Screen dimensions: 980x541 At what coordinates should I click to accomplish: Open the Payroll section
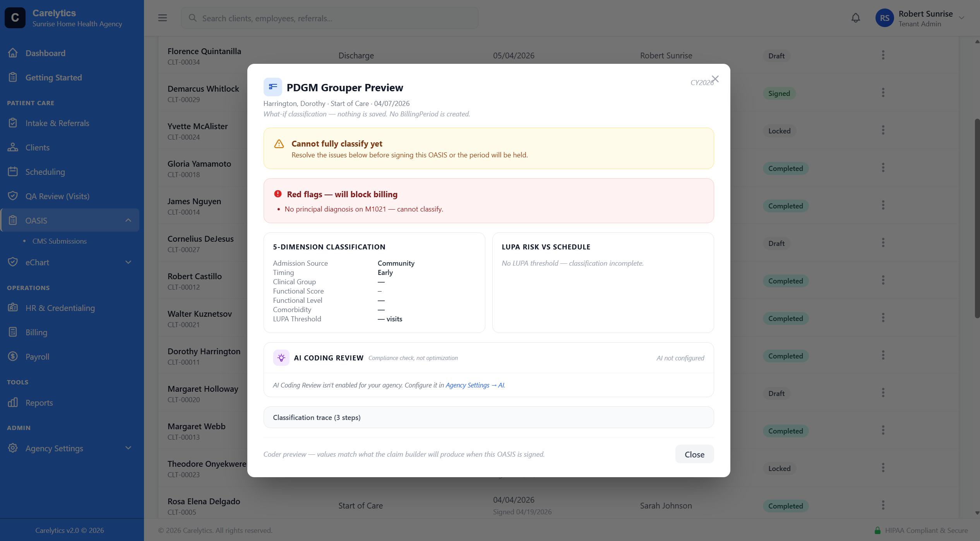tap(37, 357)
